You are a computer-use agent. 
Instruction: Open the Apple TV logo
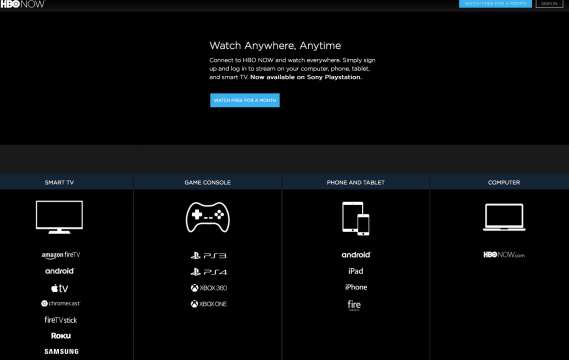click(x=60, y=288)
